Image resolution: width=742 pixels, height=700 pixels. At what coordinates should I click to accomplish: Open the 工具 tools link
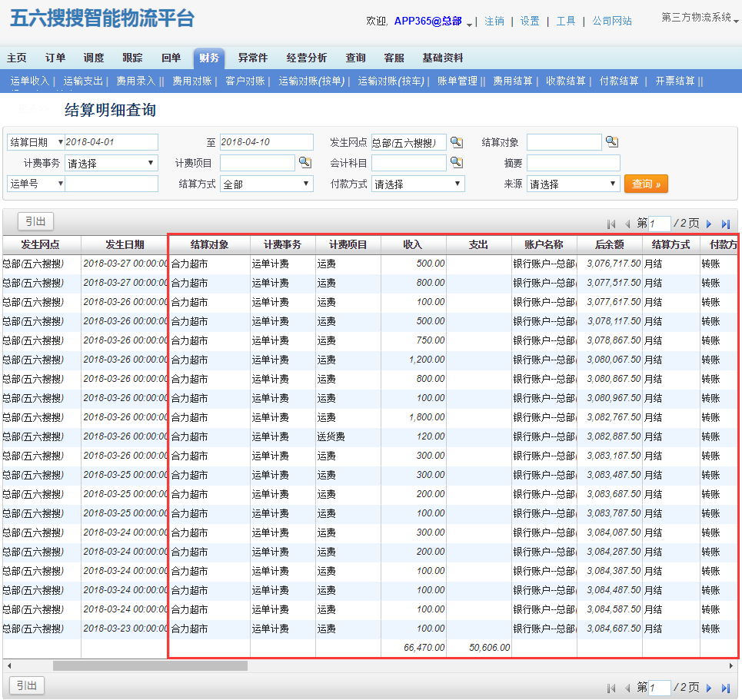point(565,21)
